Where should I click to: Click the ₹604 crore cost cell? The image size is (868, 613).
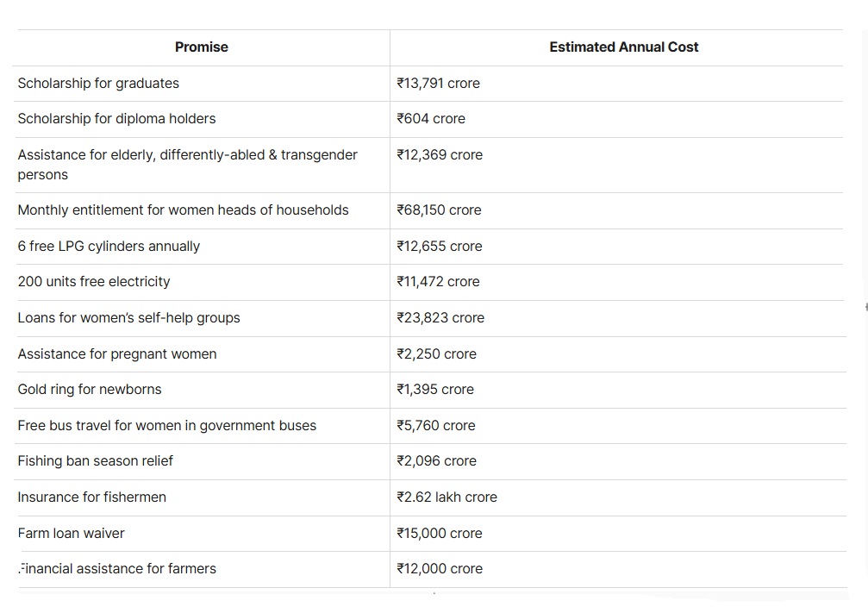pyautogui.click(x=430, y=119)
